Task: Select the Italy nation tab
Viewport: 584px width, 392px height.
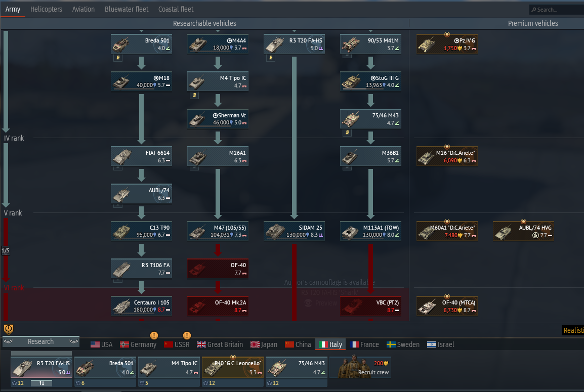Action: tap(331, 344)
